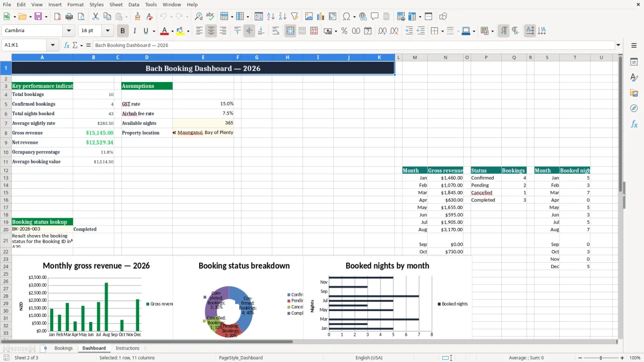The width and height of the screenshot is (644, 362).
Task: Open sidebar Properties panel icon
Action: (634, 62)
